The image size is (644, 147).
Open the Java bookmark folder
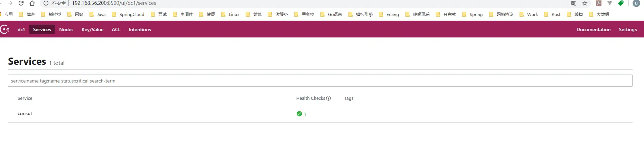pos(97,14)
